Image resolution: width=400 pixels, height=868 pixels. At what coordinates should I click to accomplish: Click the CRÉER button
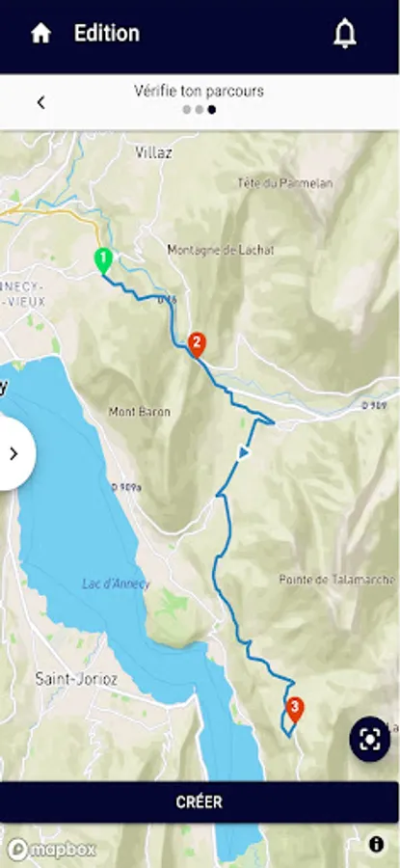pyautogui.click(x=200, y=801)
